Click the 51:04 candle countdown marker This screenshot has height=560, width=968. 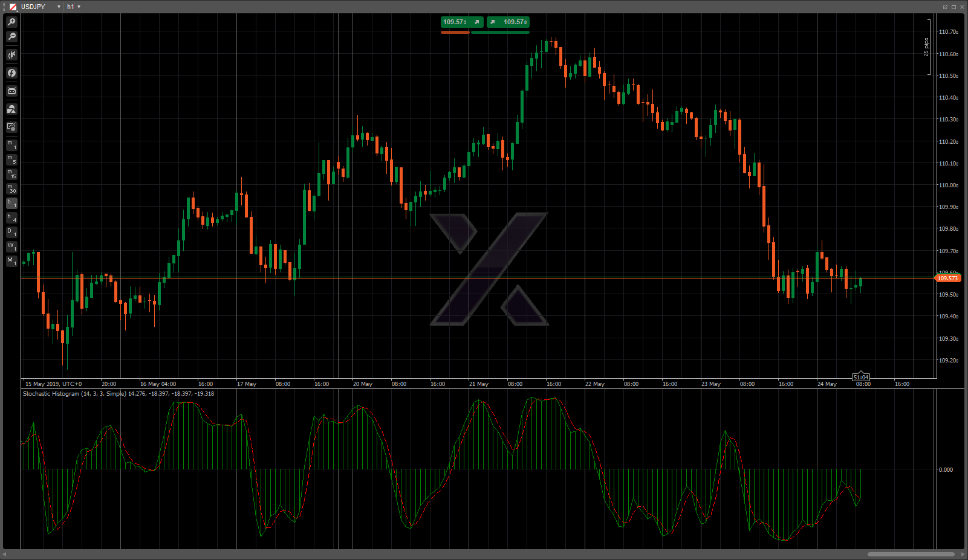point(861,377)
